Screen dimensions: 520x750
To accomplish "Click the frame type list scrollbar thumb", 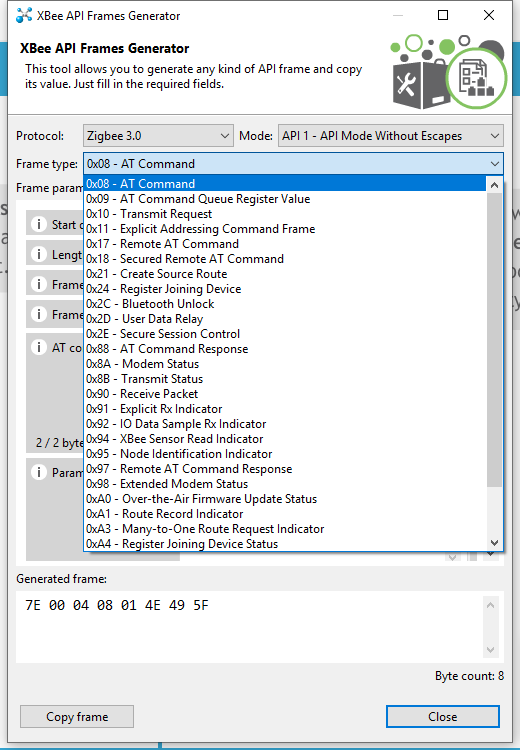I will [494, 340].
